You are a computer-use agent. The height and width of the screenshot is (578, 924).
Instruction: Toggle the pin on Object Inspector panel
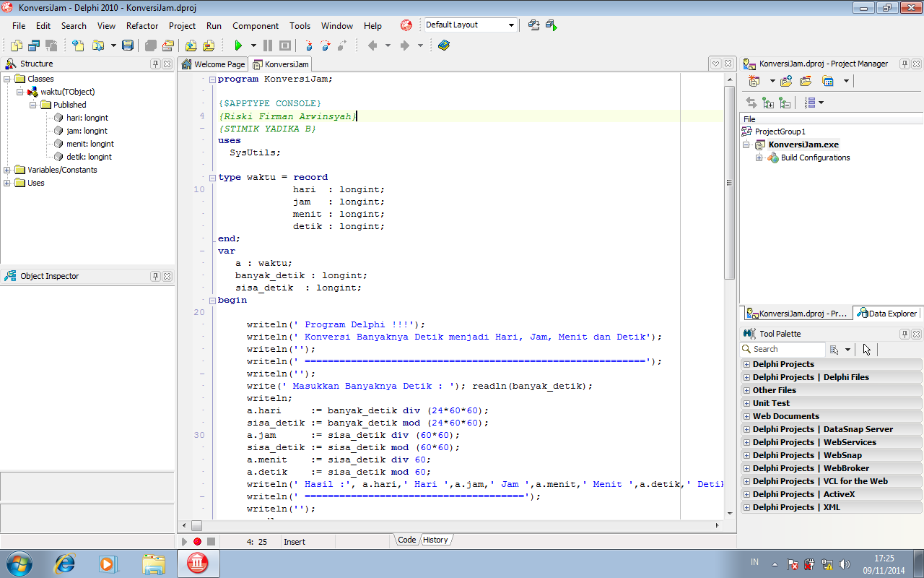click(x=155, y=276)
